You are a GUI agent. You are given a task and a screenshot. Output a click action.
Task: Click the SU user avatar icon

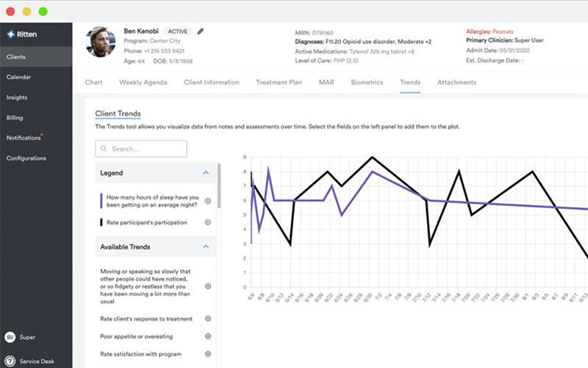10,337
